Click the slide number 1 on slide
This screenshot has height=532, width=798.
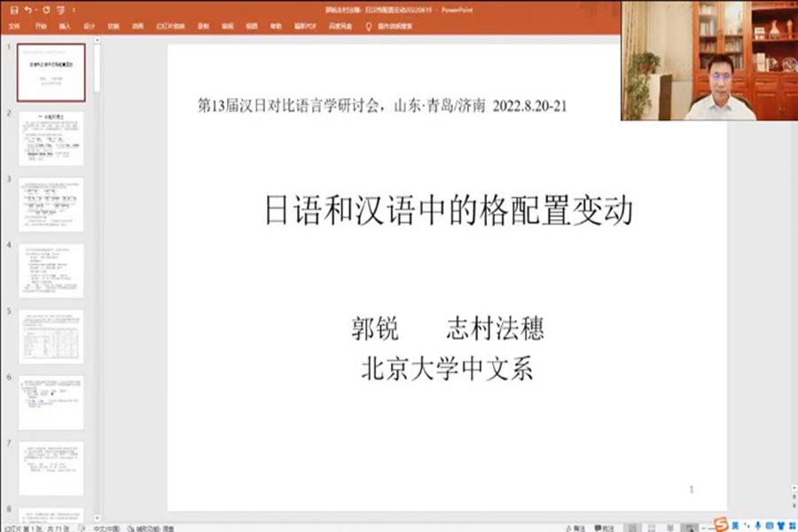pos(691,489)
